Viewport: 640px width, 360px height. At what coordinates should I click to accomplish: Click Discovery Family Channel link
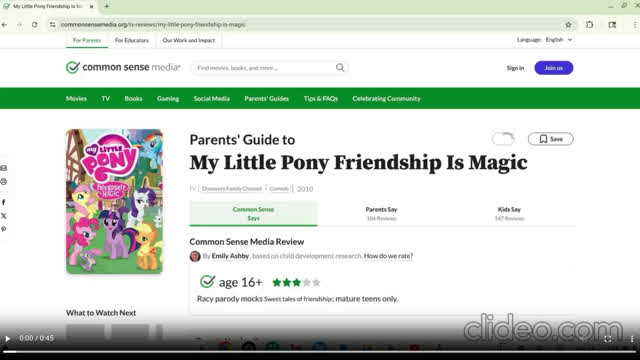232,189
